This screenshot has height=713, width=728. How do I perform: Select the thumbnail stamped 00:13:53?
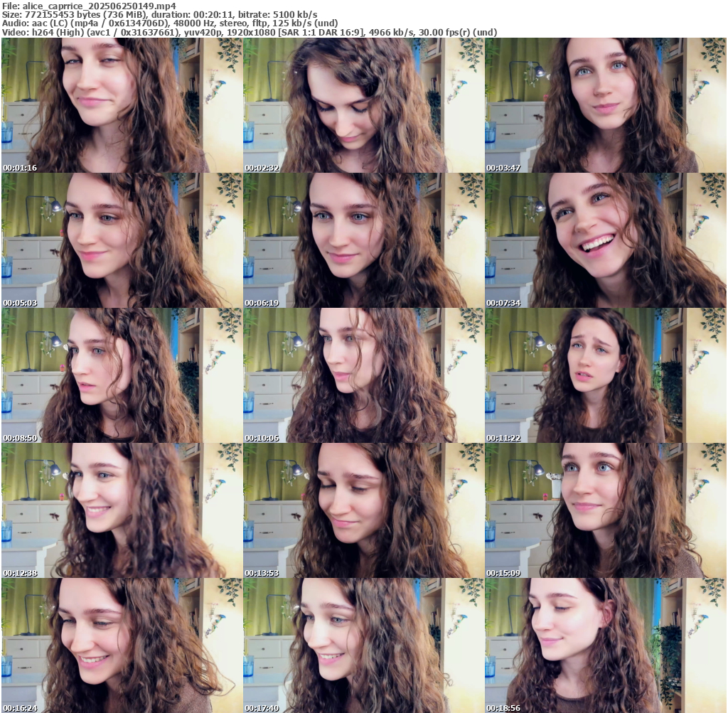point(363,510)
